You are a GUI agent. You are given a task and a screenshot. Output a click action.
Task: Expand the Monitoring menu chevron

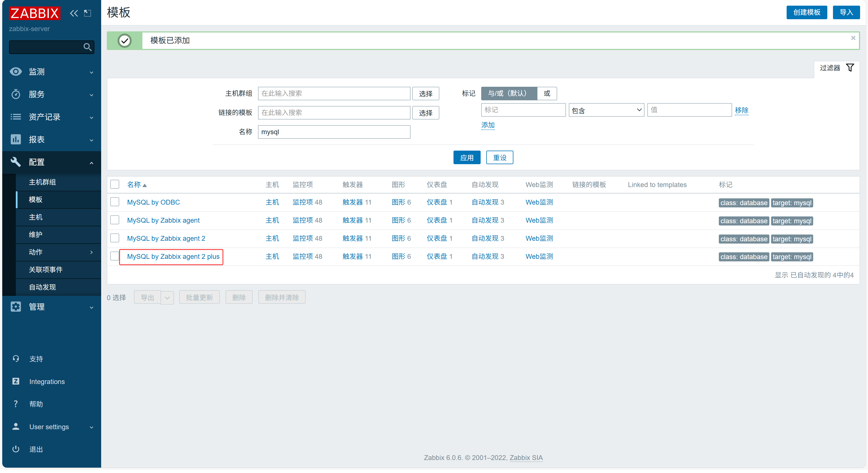(91, 72)
